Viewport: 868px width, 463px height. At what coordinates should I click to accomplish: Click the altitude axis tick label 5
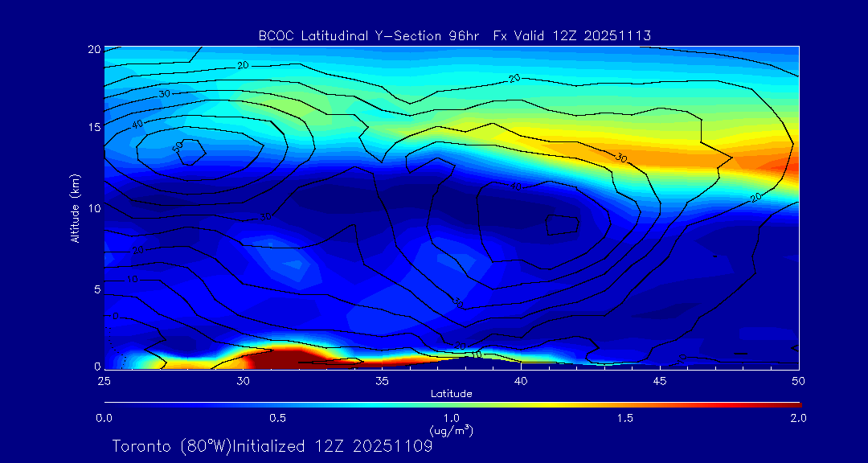pyautogui.click(x=96, y=289)
